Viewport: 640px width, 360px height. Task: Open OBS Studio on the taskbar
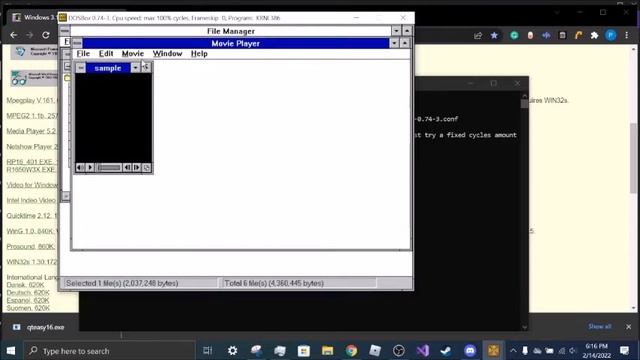(399, 351)
